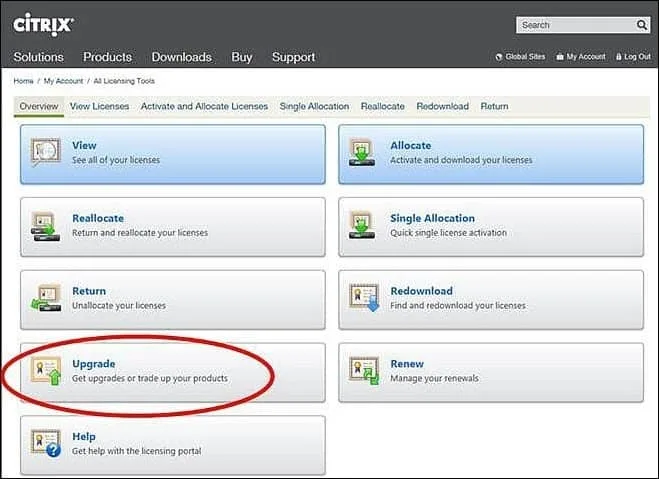Click 'Manage your renewals' text

coord(435,378)
